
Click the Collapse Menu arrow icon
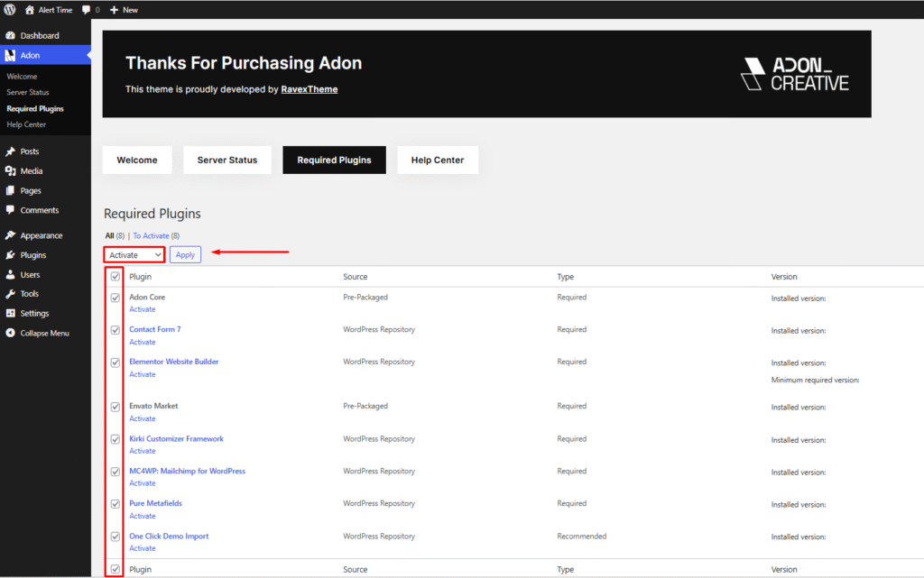tap(10, 333)
